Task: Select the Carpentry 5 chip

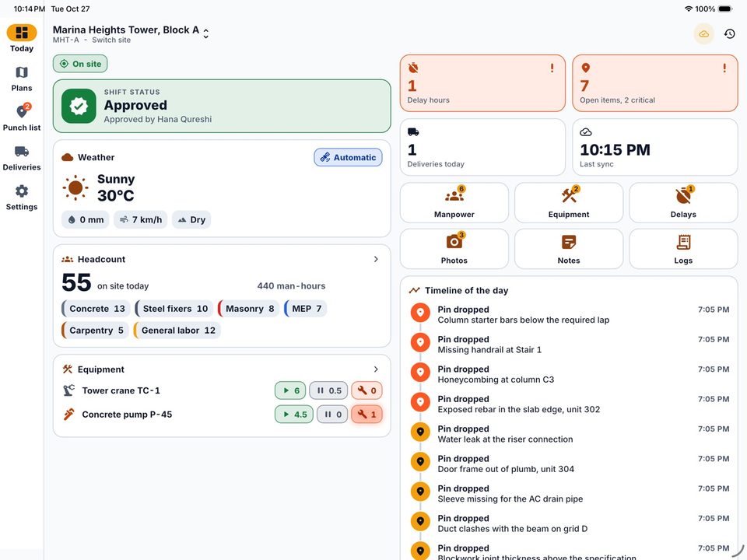Action: pos(95,331)
